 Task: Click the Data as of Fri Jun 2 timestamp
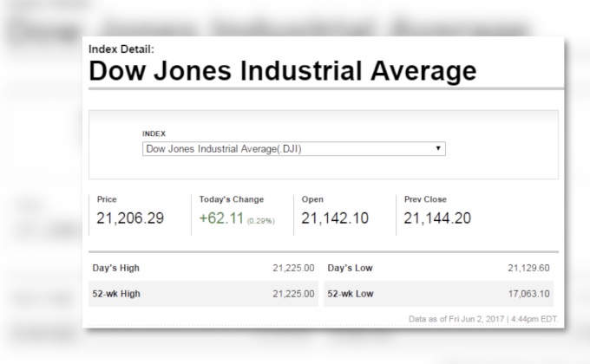[483, 319]
